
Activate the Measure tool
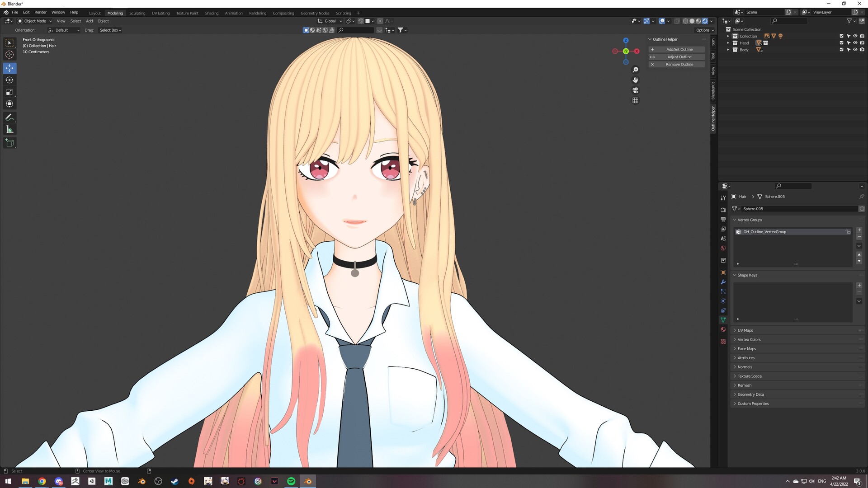9,129
